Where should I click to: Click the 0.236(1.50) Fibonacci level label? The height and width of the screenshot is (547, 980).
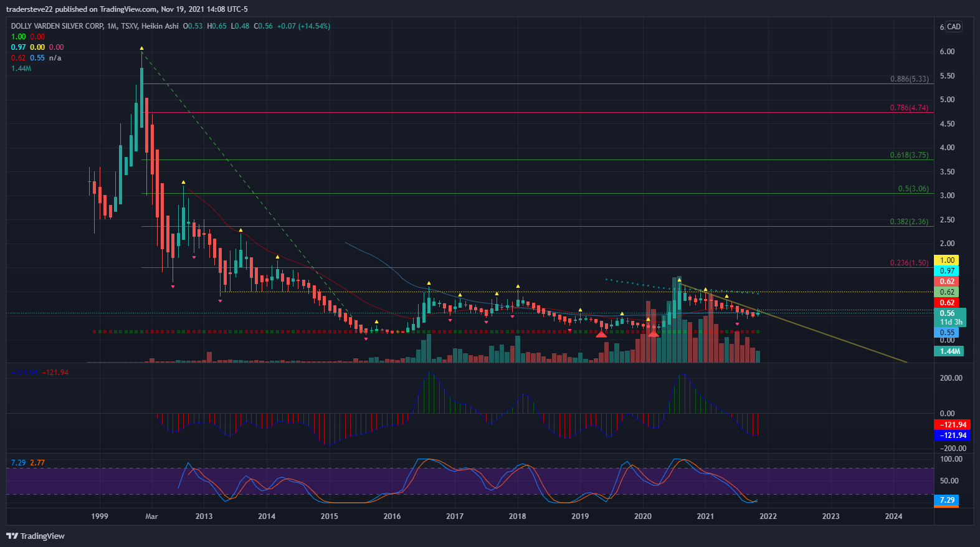(909, 263)
